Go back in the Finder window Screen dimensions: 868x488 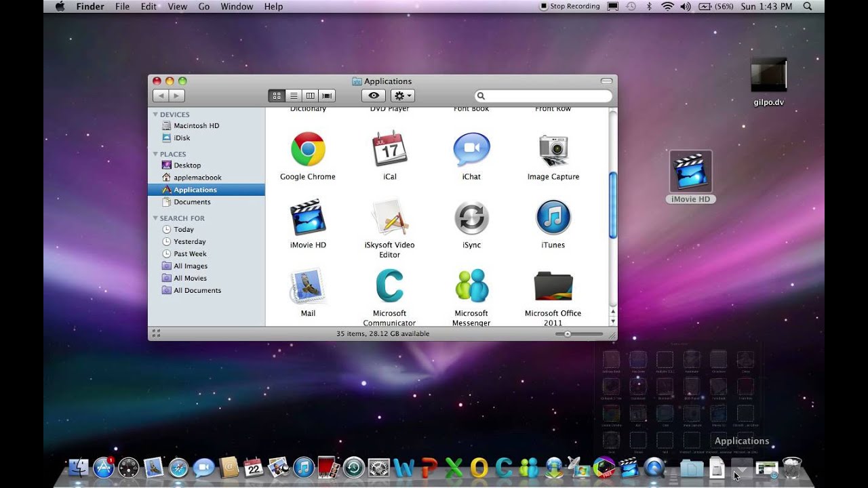[161, 96]
